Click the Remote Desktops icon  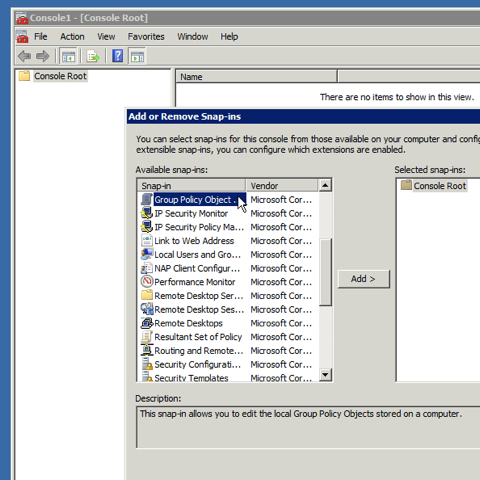[x=146, y=323]
